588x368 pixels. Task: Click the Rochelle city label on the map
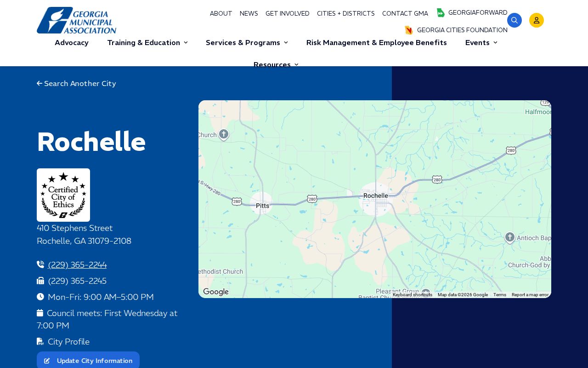376,195
